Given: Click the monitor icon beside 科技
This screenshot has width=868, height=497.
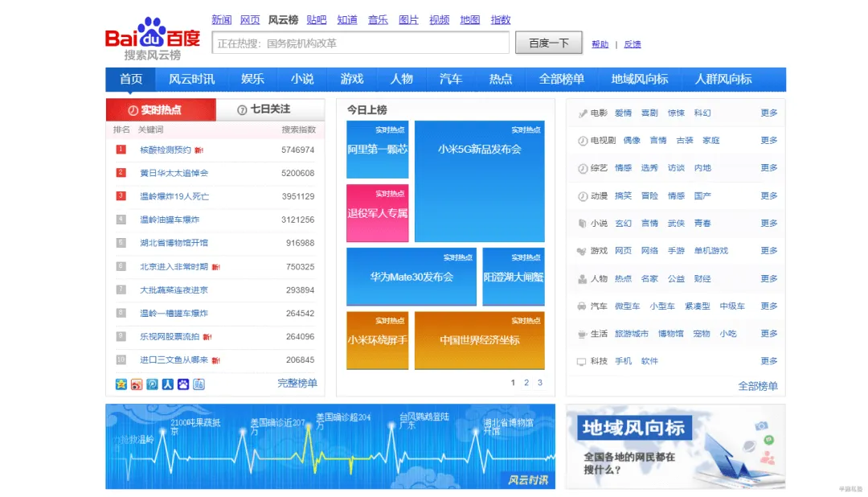Looking at the screenshot, I should point(582,362).
